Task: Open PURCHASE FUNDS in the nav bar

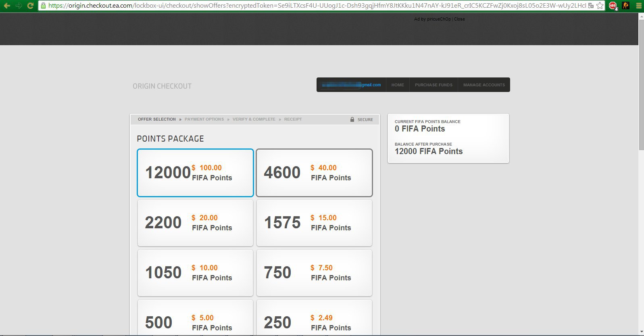Action: tap(434, 85)
